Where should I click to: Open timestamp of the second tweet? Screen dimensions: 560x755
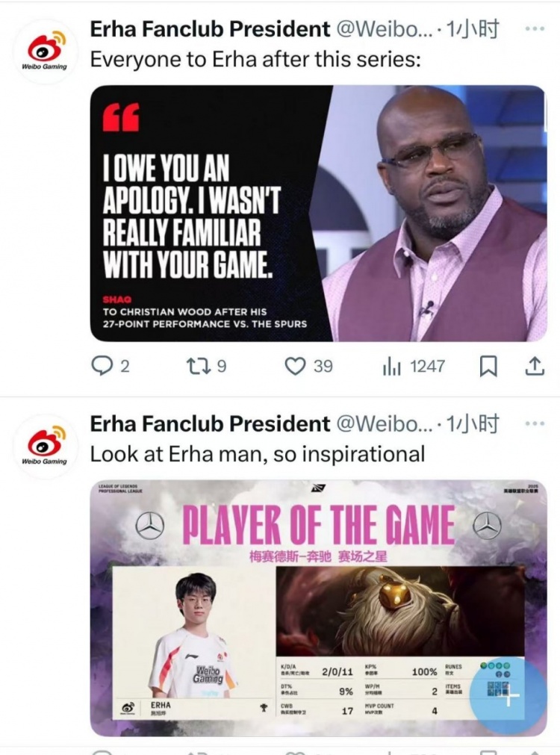click(x=473, y=424)
